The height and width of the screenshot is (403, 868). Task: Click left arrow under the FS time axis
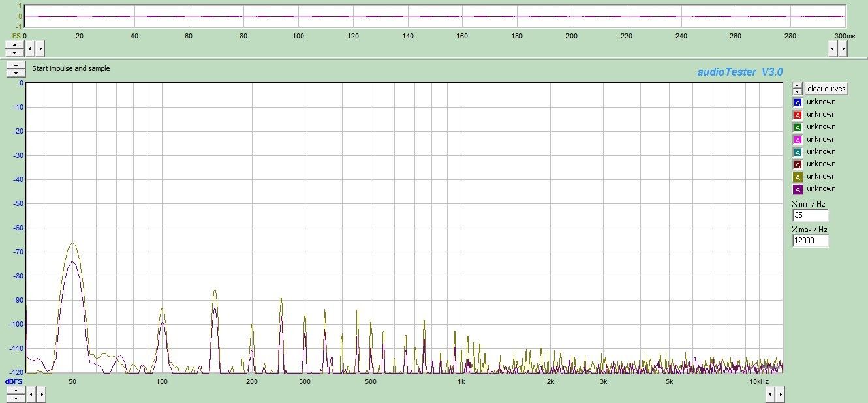31,48
